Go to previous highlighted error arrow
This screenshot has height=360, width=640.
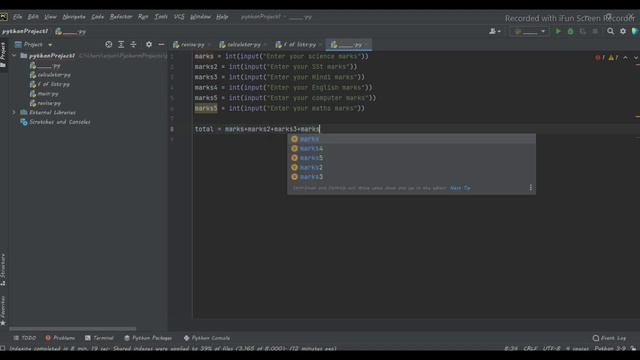626,58
